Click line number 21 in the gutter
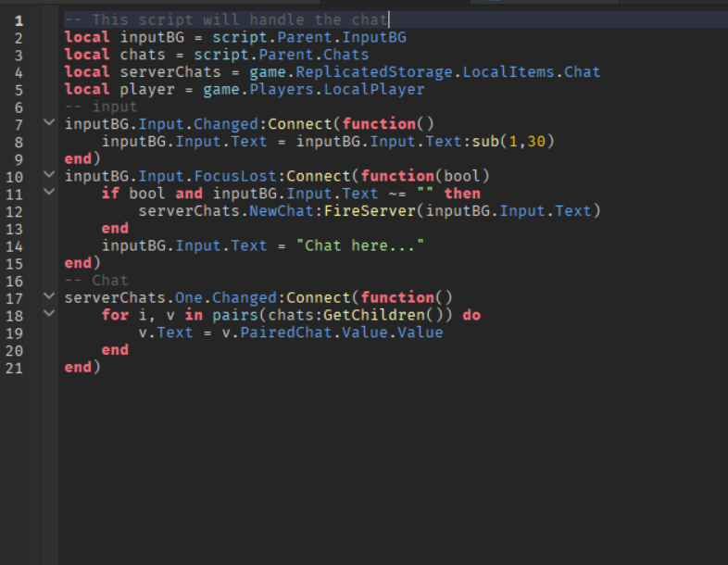 [14, 369]
